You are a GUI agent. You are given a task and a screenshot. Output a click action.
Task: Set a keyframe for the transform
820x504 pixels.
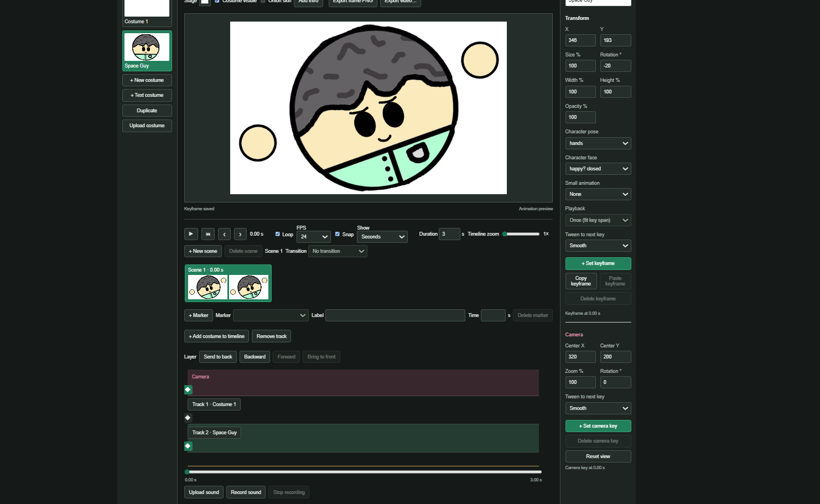tap(598, 263)
